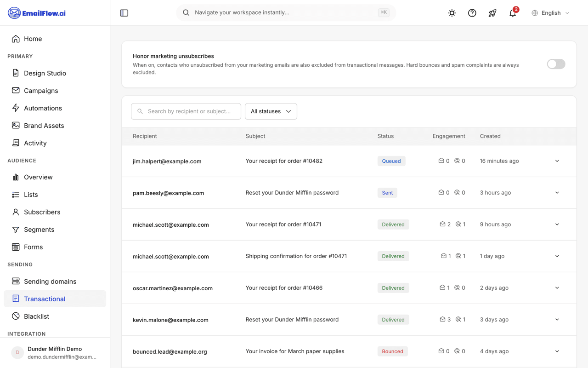Sort by Recipient column header
Viewport: 588px width, 368px height.
(145, 136)
